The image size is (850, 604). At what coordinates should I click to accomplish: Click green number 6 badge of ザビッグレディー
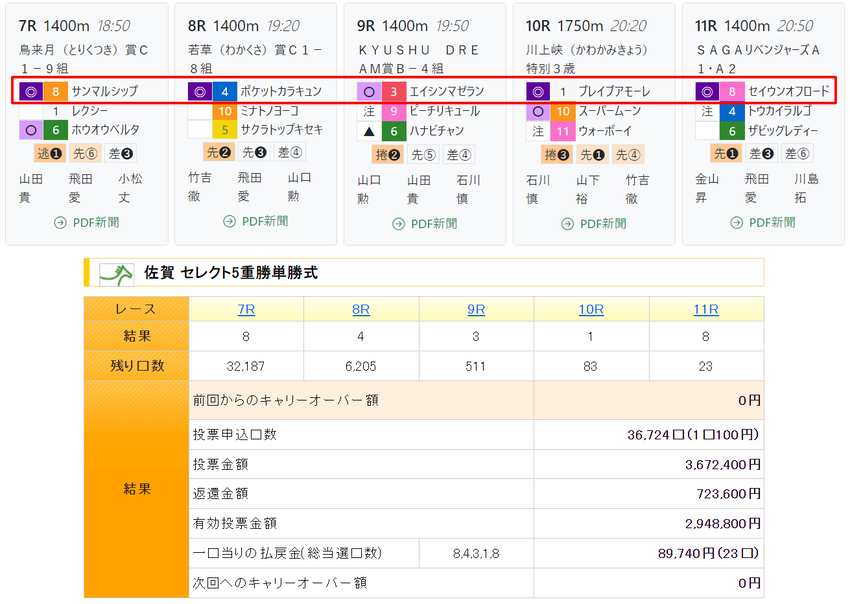(x=732, y=131)
